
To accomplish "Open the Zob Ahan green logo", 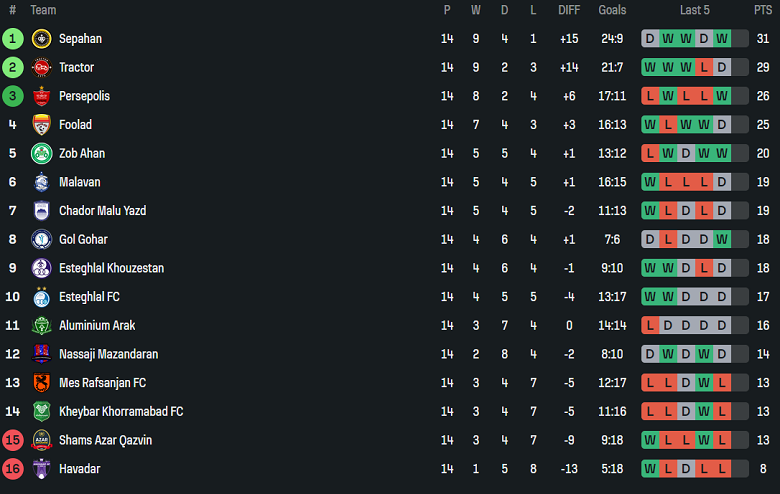I will (x=41, y=153).
